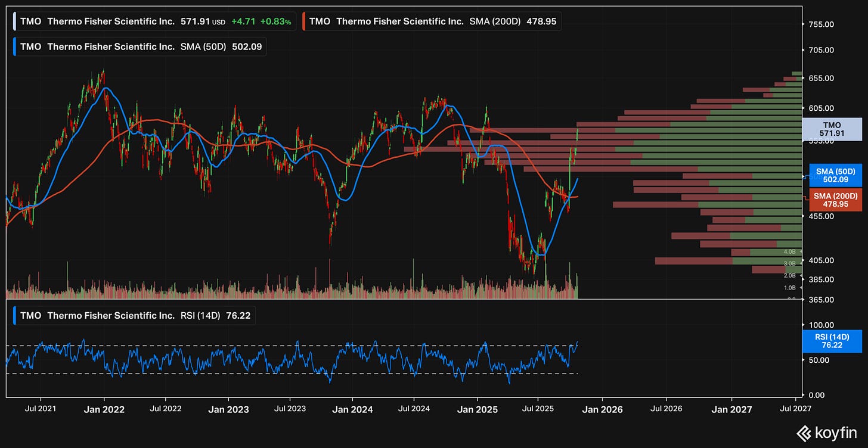The height and width of the screenshot is (448, 868).
Task: Click the Jul 2023 date label
Action: click(290, 409)
